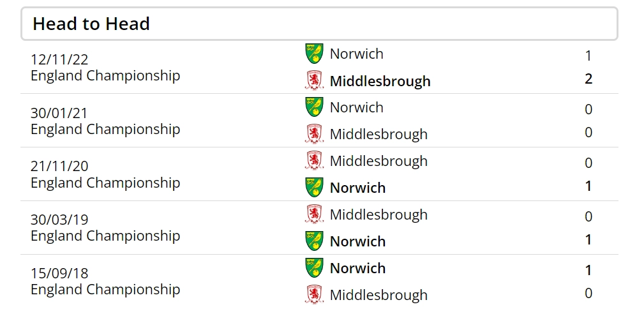Click Middlesbrough crest in 30/01/21 match
Screen dimensions: 644x323
[x=314, y=134]
